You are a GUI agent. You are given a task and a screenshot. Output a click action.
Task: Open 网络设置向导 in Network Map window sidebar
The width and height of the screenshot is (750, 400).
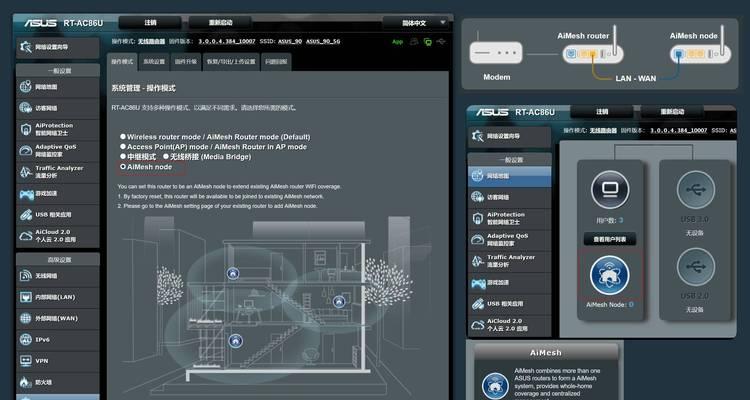coord(509,136)
